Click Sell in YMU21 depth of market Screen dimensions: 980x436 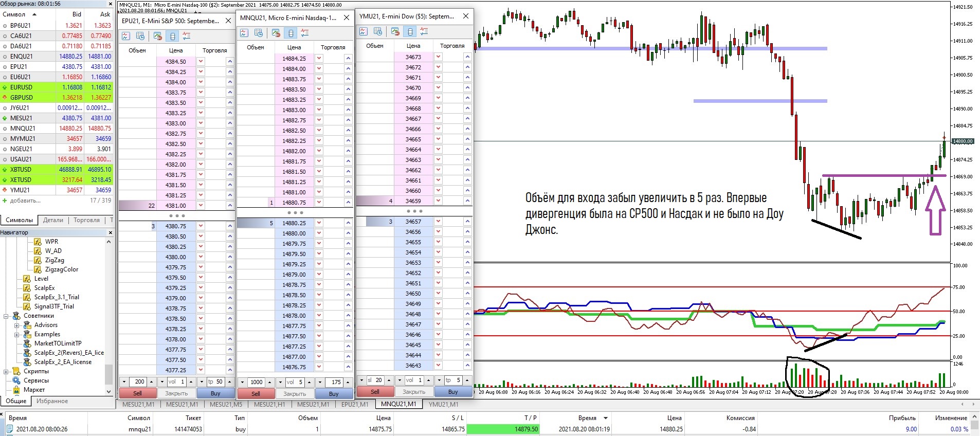click(375, 392)
